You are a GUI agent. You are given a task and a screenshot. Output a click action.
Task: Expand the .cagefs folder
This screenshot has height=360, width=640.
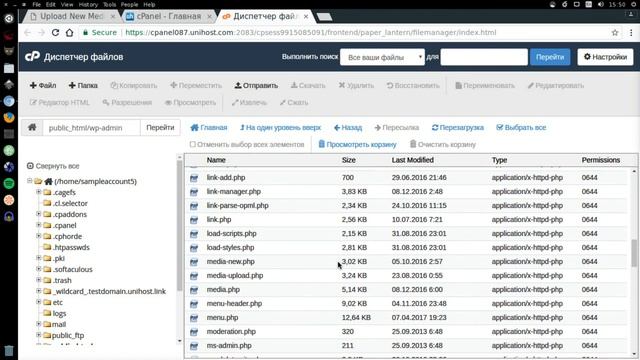38,192
